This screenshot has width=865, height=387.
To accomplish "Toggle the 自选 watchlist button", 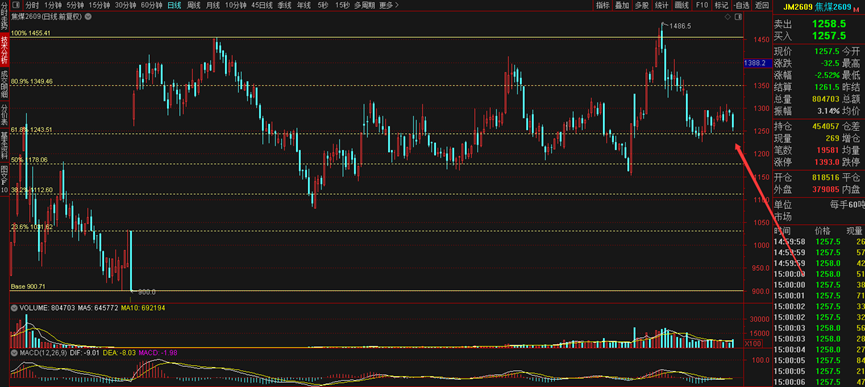I will pos(741,5).
